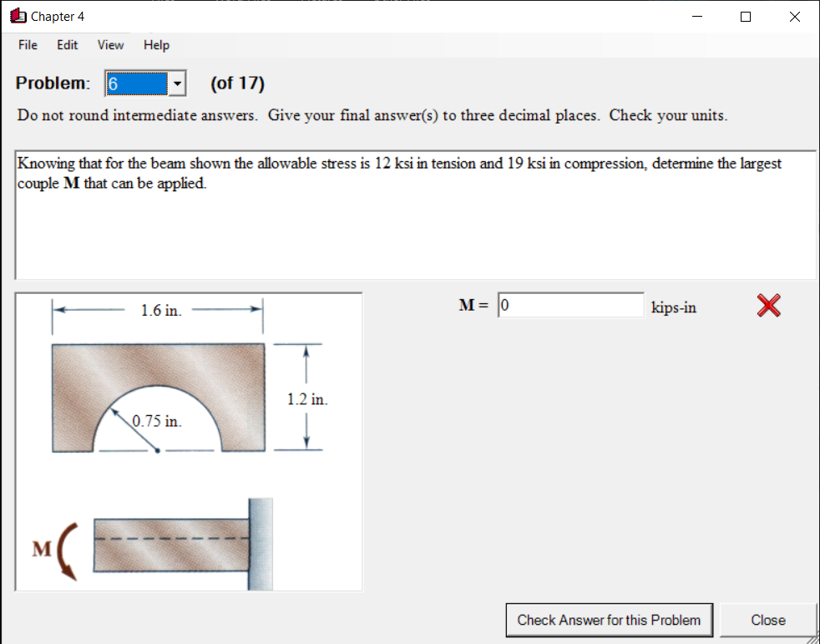Open the View menu
This screenshot has height=644, width=820.
click(x=109, y=45)
